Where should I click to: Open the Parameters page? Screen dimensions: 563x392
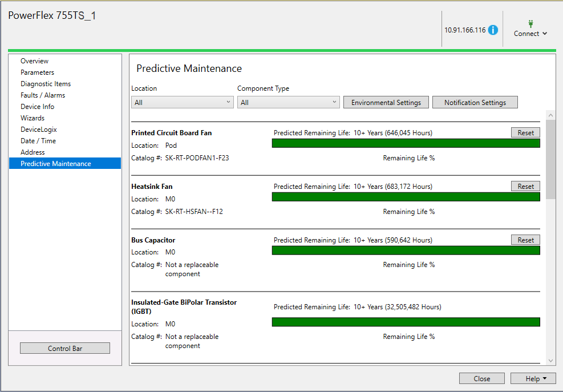click(65, 72)
